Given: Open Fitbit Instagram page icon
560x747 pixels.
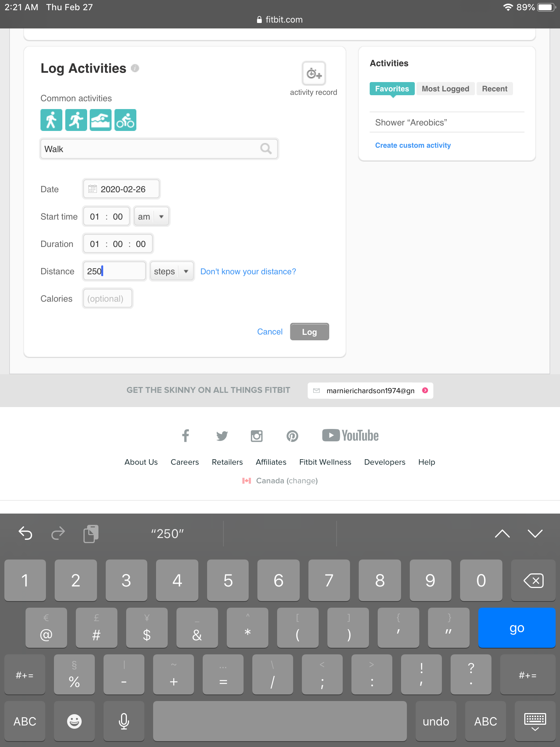Looking at the screenshot, I should 257,436.
